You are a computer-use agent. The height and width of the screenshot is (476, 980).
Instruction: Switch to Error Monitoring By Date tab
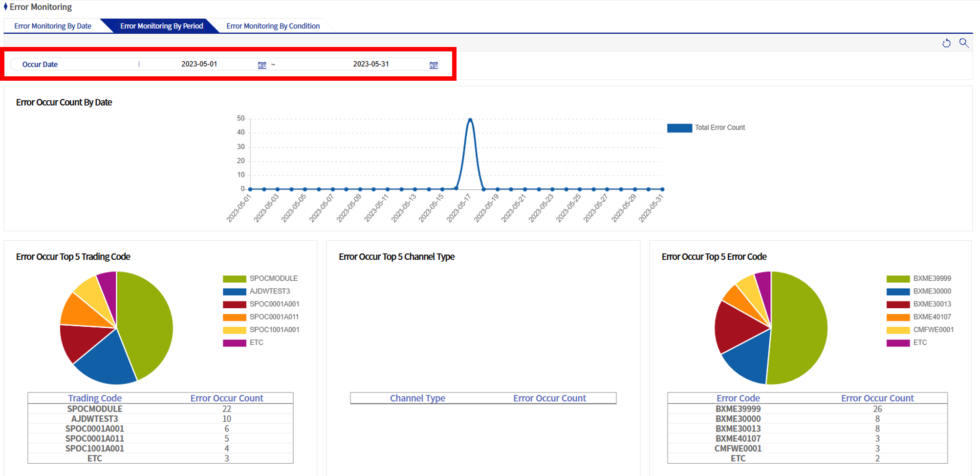click(53, 26)
